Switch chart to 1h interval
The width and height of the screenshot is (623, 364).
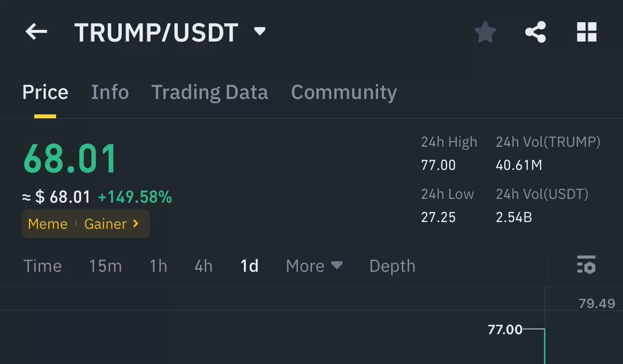click(x=158, y=266)
